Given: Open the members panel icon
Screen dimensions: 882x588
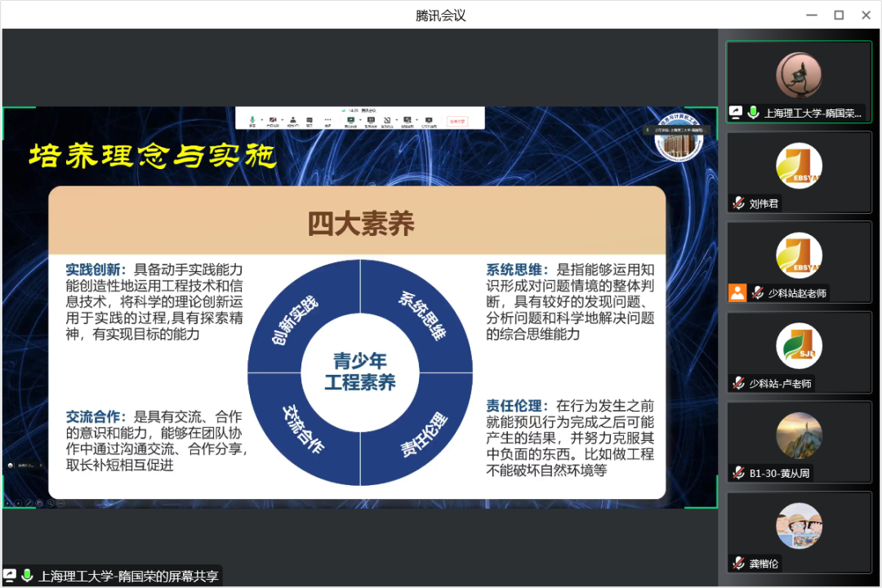Looking at the screenshot, I should point(293,120).
